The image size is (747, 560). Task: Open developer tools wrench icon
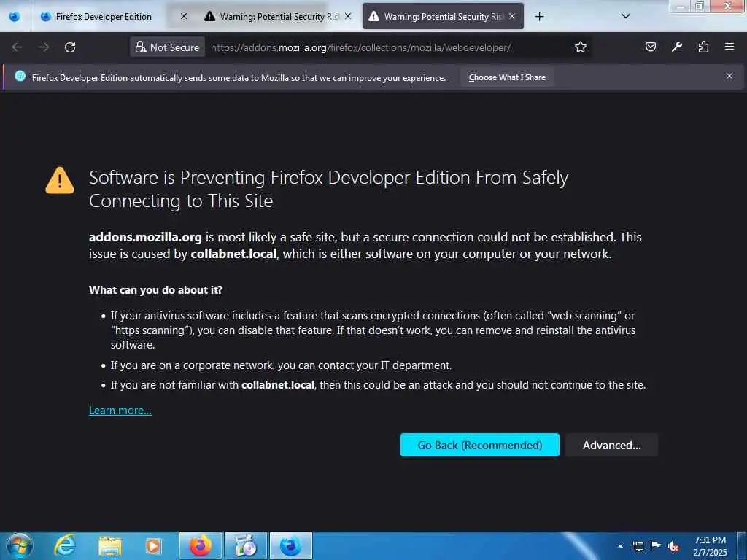[676, 47]
